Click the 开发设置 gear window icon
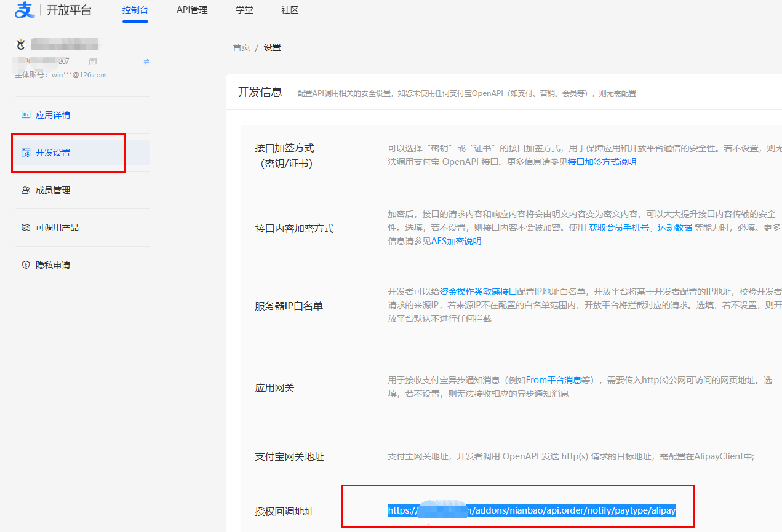Image resolution: width=782 pixels, height=532 pixels. point(26,153)
